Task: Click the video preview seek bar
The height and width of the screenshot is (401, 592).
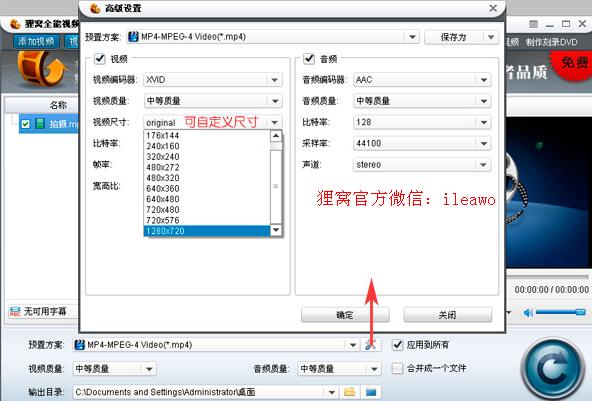Action: pos(547,277)
